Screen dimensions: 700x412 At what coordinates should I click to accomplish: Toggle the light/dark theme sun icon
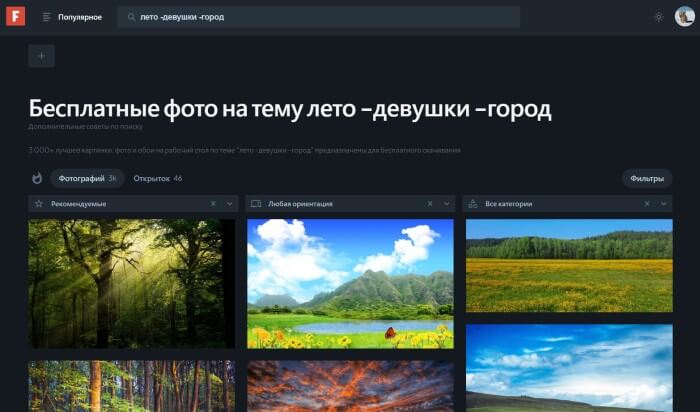pos(658,17)
